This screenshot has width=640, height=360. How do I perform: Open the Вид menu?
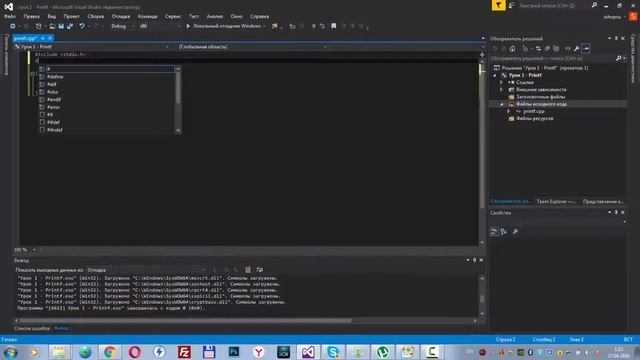tap(51, 16)
